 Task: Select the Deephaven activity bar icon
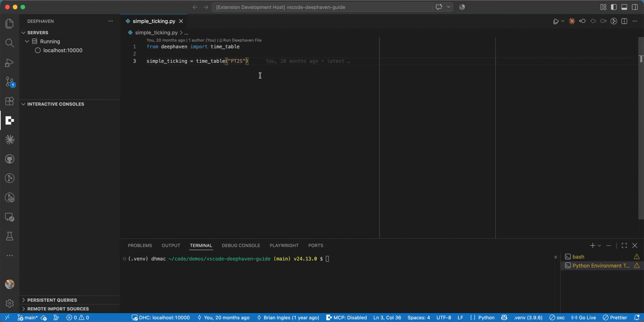pyautogui.click(x=9, y=121)
